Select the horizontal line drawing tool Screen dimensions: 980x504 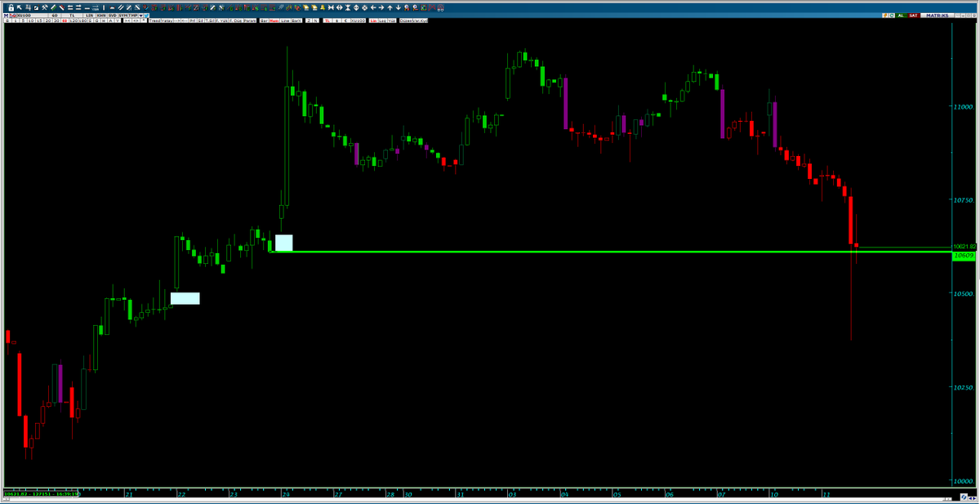(87, 8)
